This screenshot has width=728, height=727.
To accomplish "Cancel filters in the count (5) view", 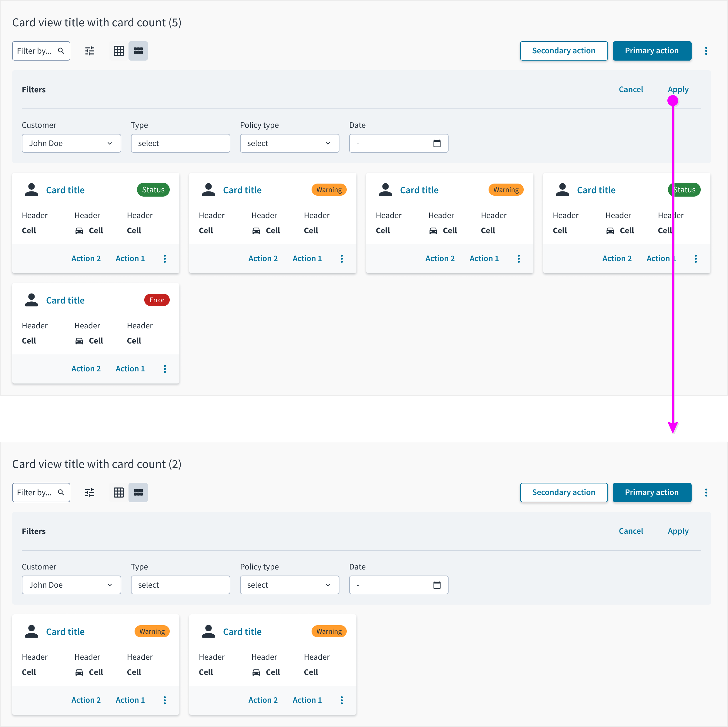I will 630,89.
